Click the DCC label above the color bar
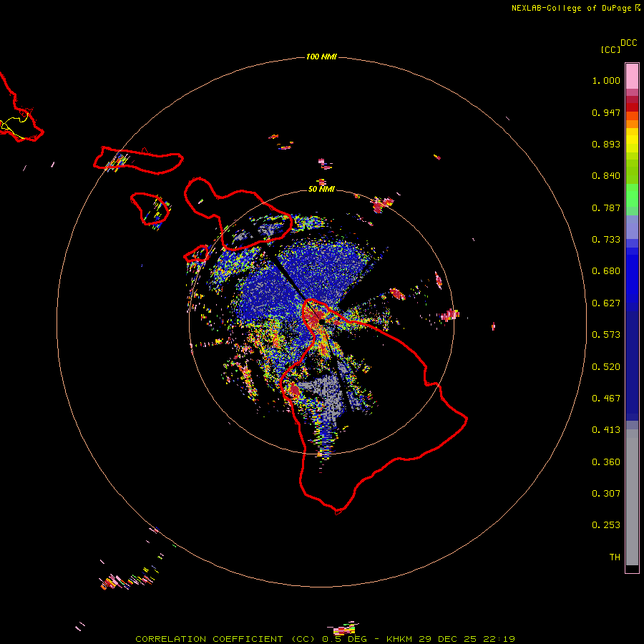The width and height of the screenshot is (644, 644). click(x=628, y=43)
